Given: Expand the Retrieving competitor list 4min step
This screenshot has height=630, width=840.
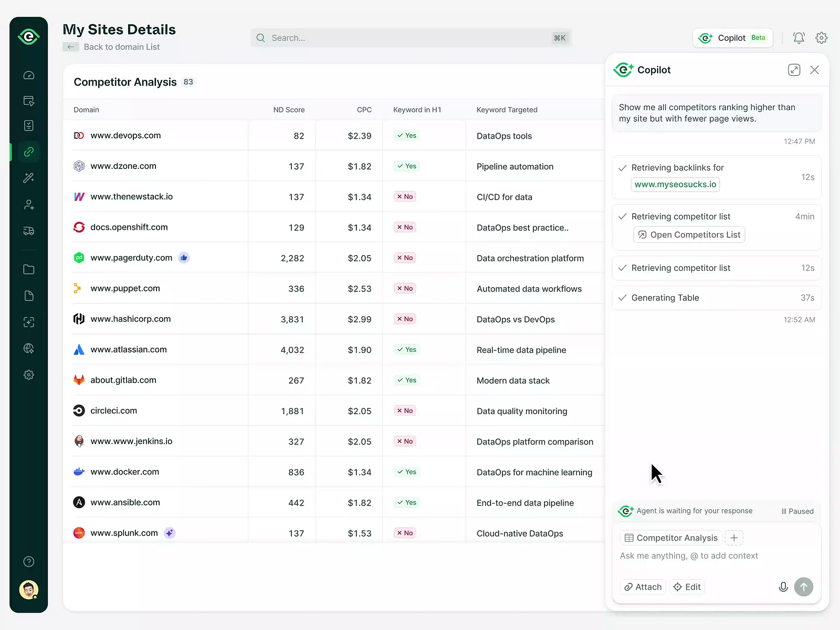Looking at the screenshot, I should [x=717, y=227].
